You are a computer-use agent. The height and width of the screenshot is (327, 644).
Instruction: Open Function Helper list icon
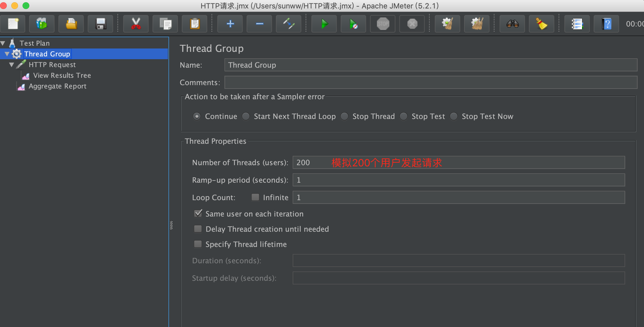pyautogui.click(x=577, y=24)
